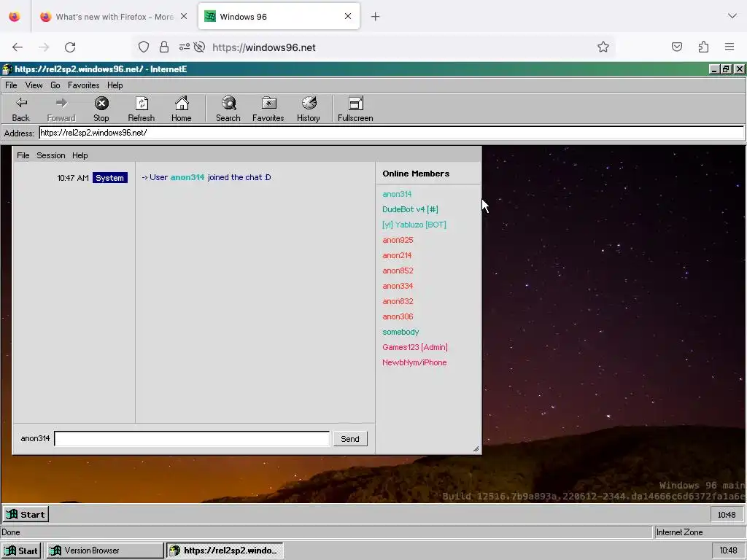Select Games123 [Admin] in member list
Viewport: 747px width, 560px height.
click(415, 347)
